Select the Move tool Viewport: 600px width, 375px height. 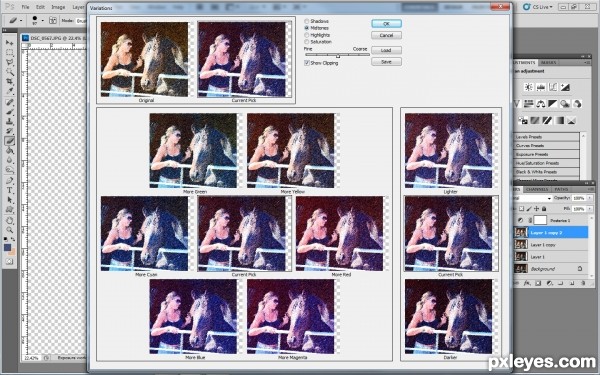(x=10, y=42)
